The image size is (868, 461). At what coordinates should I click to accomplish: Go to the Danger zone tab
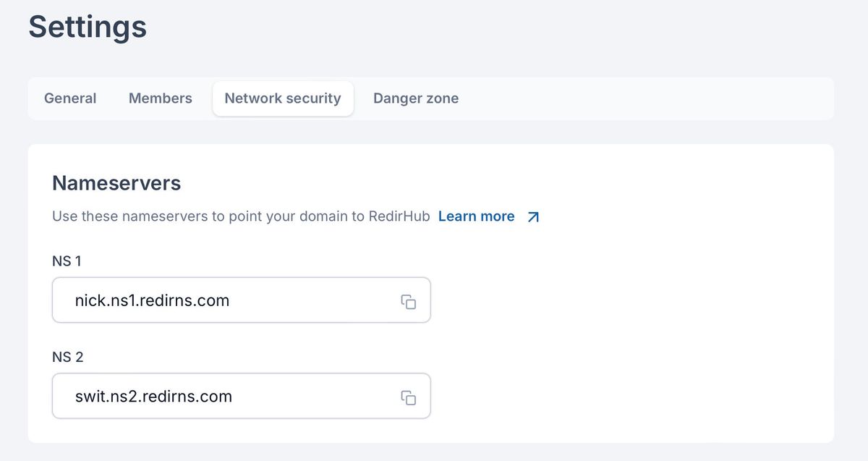tap(416, 98)
